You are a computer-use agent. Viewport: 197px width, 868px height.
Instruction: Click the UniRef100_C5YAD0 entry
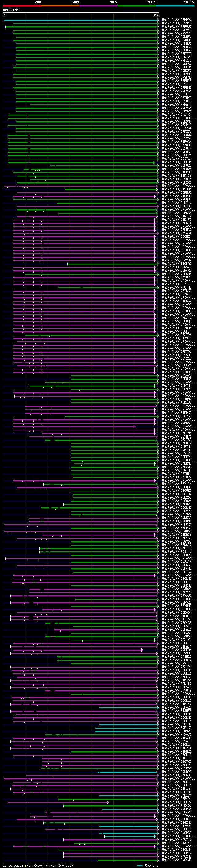(177, 145)
